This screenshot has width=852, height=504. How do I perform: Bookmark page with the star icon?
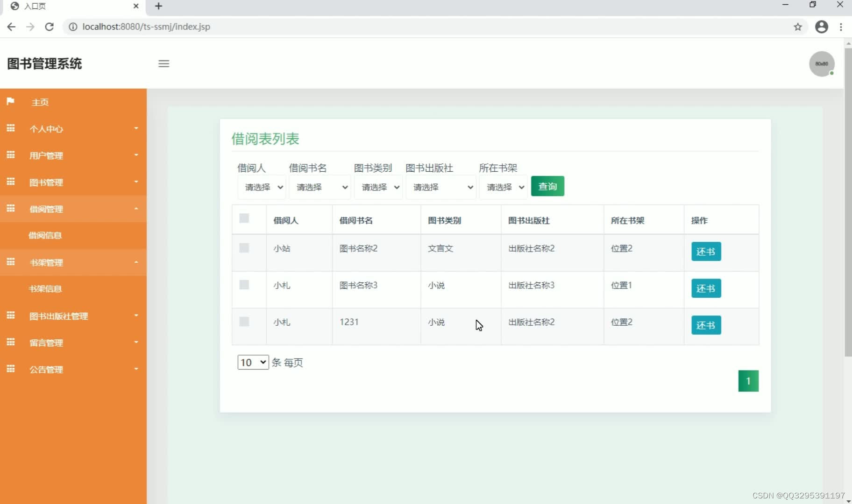click(798, 27)
